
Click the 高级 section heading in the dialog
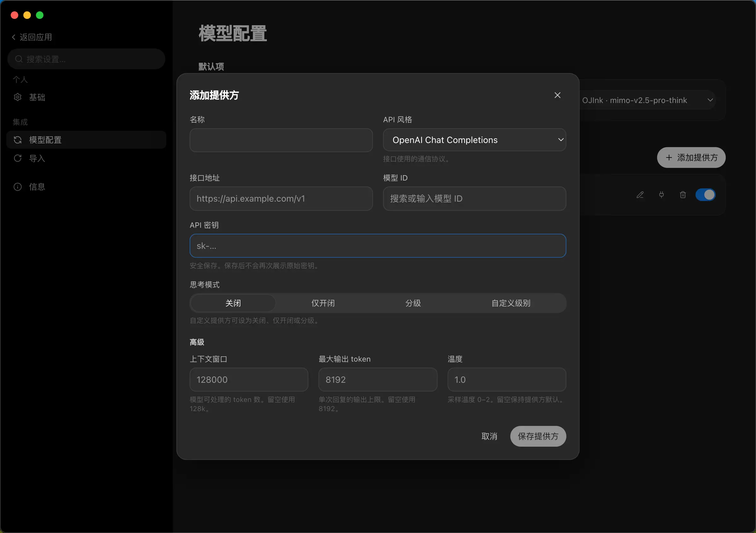(197, 342)
